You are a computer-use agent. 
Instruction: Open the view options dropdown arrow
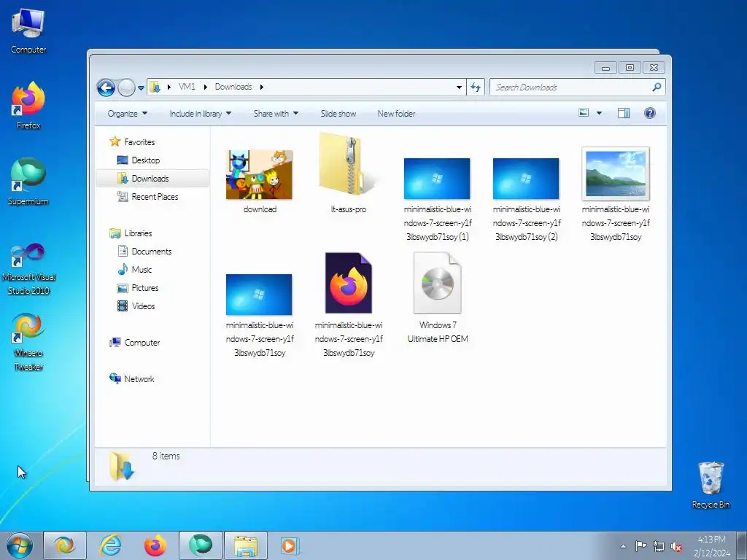point(600,113)
